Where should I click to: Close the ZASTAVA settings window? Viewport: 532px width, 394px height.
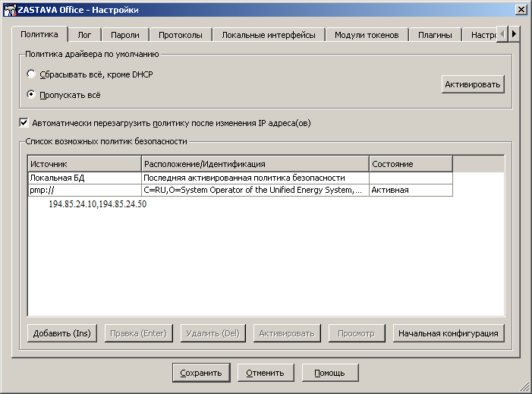pyautogui.click(x=521, y=9)
